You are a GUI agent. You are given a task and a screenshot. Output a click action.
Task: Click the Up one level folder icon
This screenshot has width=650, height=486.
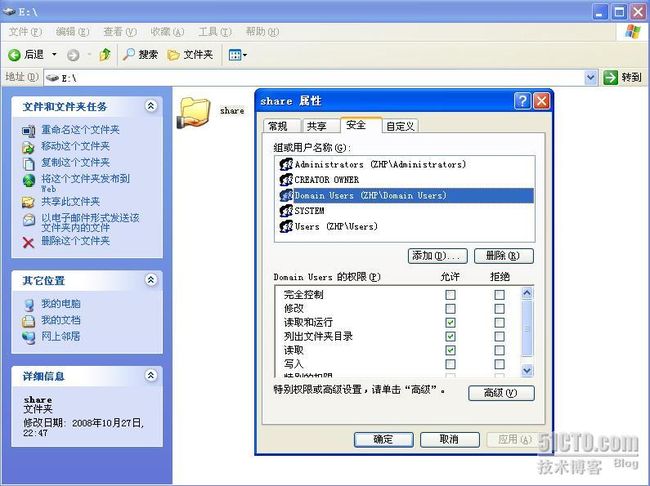point(105,54)
